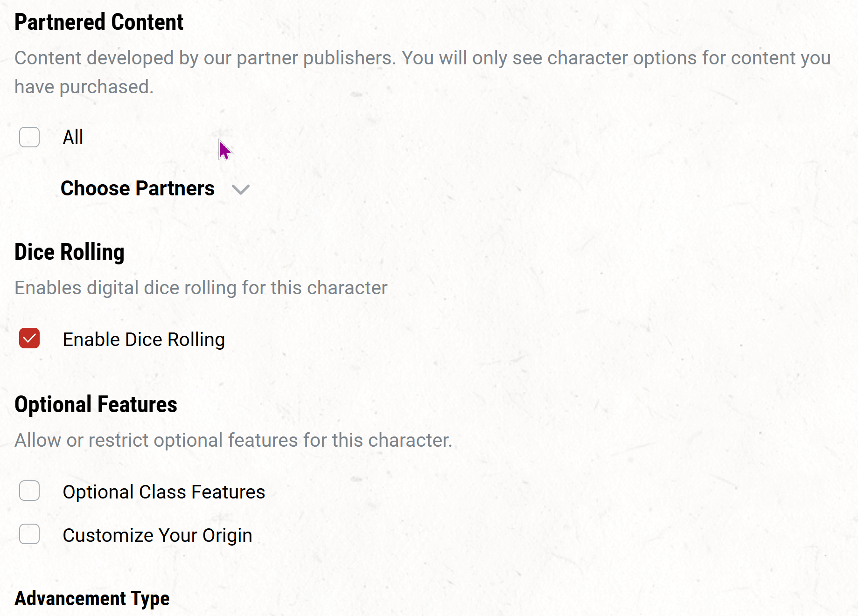Disable the Enable Dice Rolling checkbox
This screenshot has height=616, width=858.
tap(29, 339)
